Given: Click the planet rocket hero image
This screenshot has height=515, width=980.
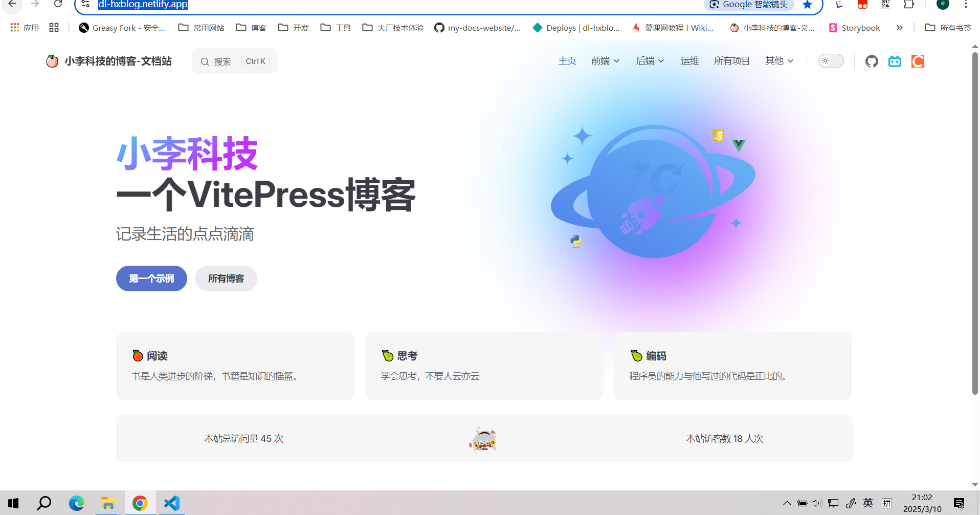Looking at the screenshot, I should point(653,192).
